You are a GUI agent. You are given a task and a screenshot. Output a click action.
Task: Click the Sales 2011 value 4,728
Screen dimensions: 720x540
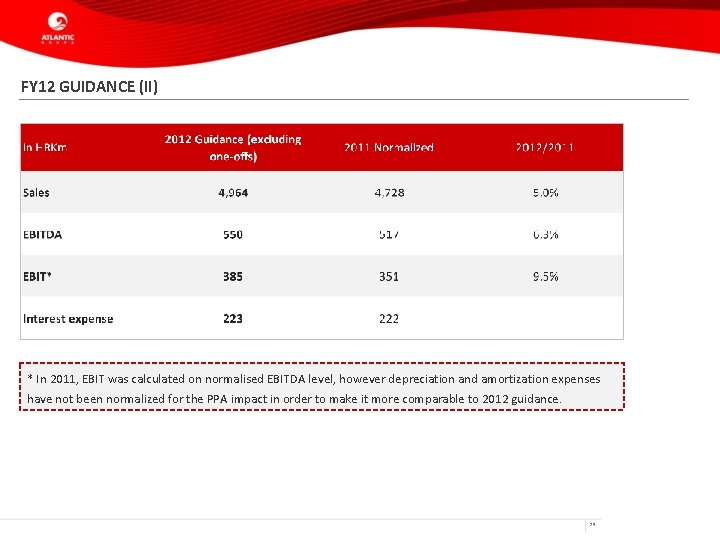point(389,192)
